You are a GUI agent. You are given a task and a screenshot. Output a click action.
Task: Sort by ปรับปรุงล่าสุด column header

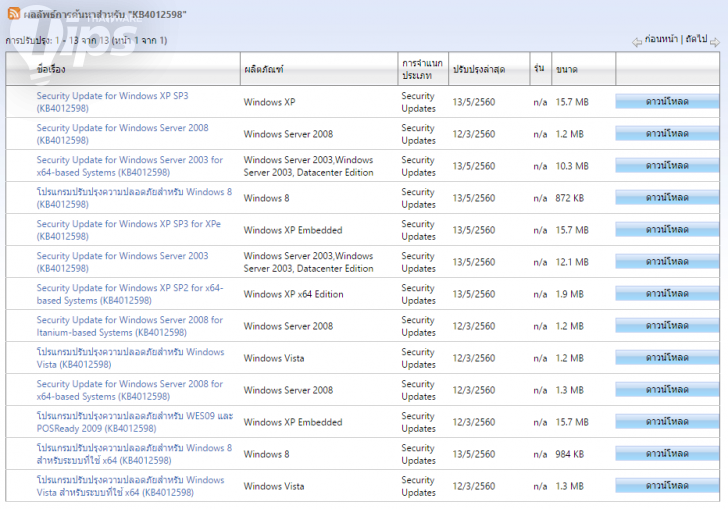tap(479, 70)
